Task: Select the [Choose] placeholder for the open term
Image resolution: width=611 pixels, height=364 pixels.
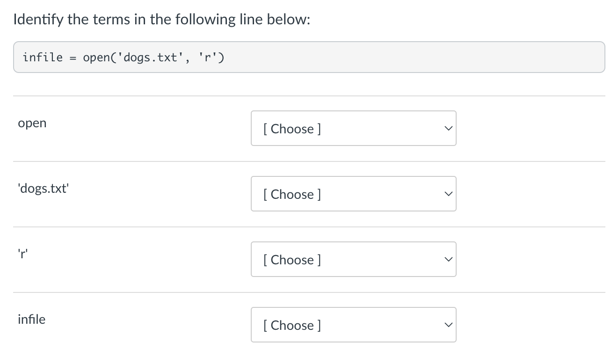Action: coord(292,129)
